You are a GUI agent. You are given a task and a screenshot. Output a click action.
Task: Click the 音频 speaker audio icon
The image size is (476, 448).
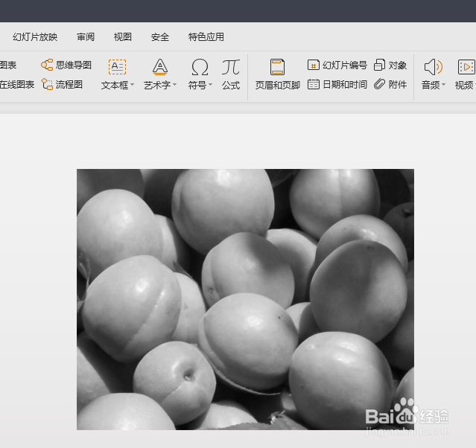434,67
